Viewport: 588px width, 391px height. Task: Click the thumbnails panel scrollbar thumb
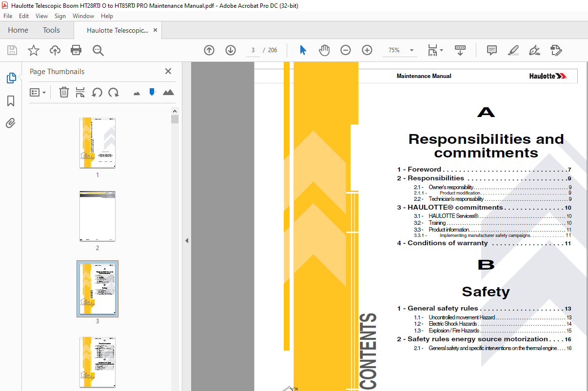pyautogui.click(x=175, y=119)
